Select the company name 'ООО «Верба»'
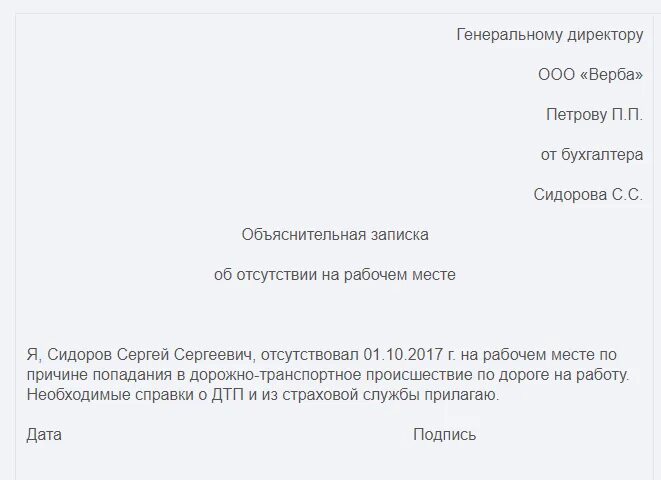This screenshot has width=661, height=480. [591, 75]
